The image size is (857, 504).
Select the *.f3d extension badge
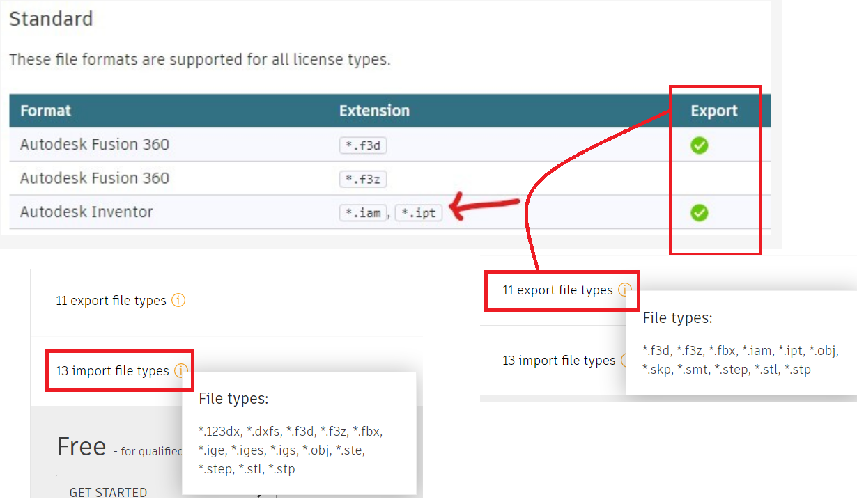(362, 145)
